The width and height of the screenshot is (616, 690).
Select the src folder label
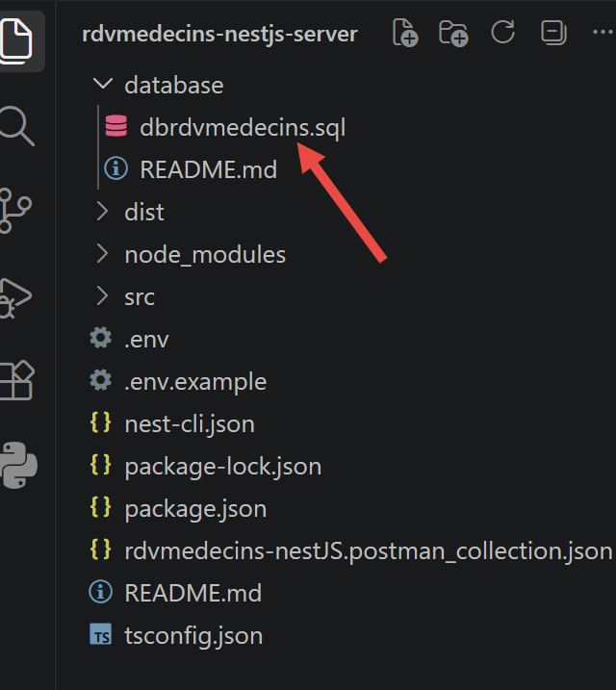(140, 297)
